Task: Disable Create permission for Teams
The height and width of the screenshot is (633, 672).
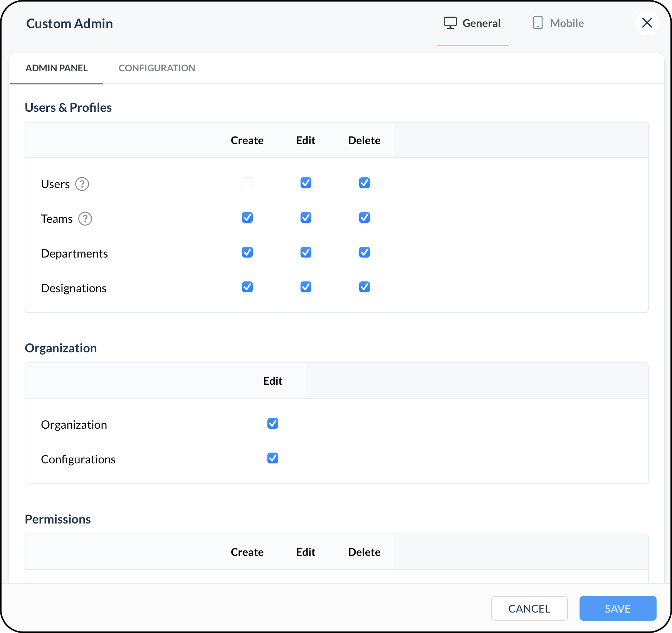Action: 247,217
